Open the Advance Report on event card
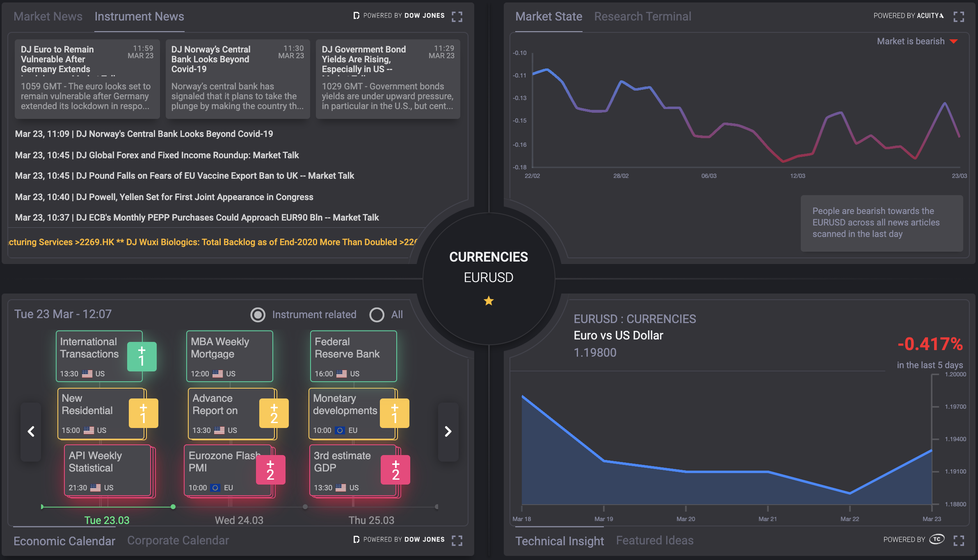Viewport: 978px width, 560px height. [231, 413]
